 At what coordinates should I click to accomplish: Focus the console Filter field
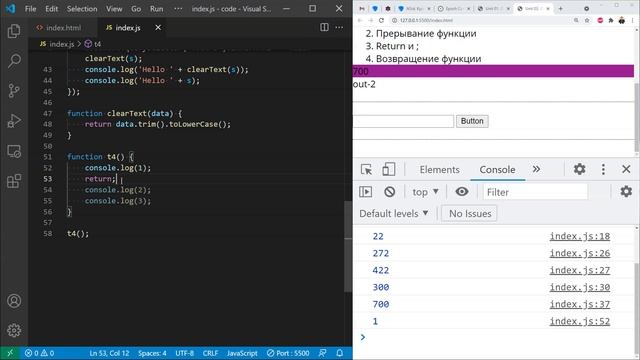pyautogui.click(x=535, y=192)
